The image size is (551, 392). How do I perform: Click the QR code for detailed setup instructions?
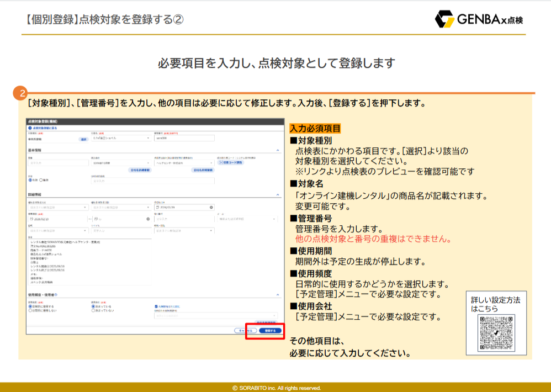click(x=496, y=333)
